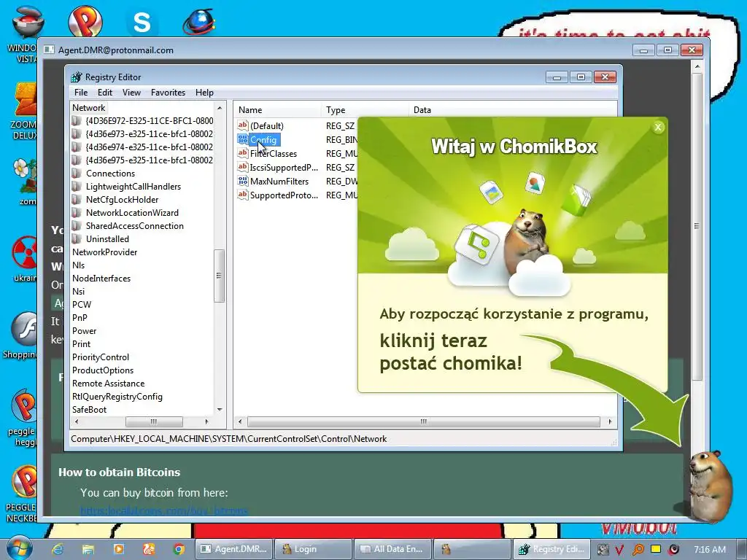Click the tree pane scroll down arrow

[220, 410]
